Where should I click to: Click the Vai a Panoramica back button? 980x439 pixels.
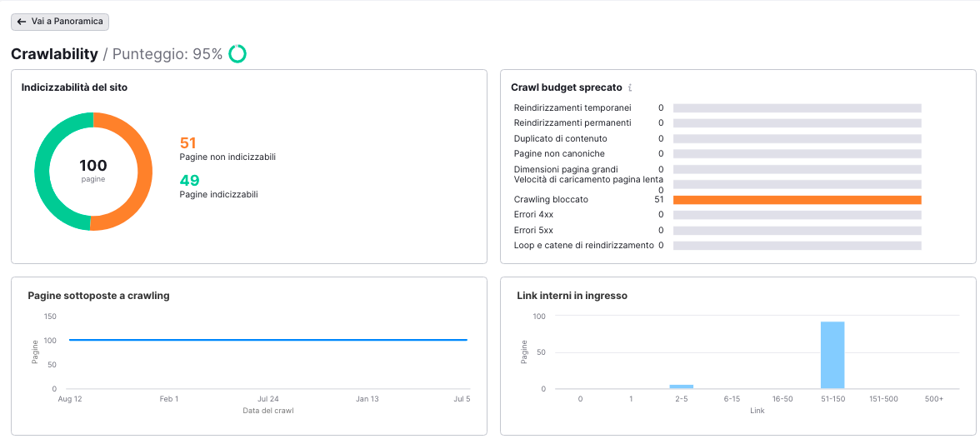[x=59, y=22]
